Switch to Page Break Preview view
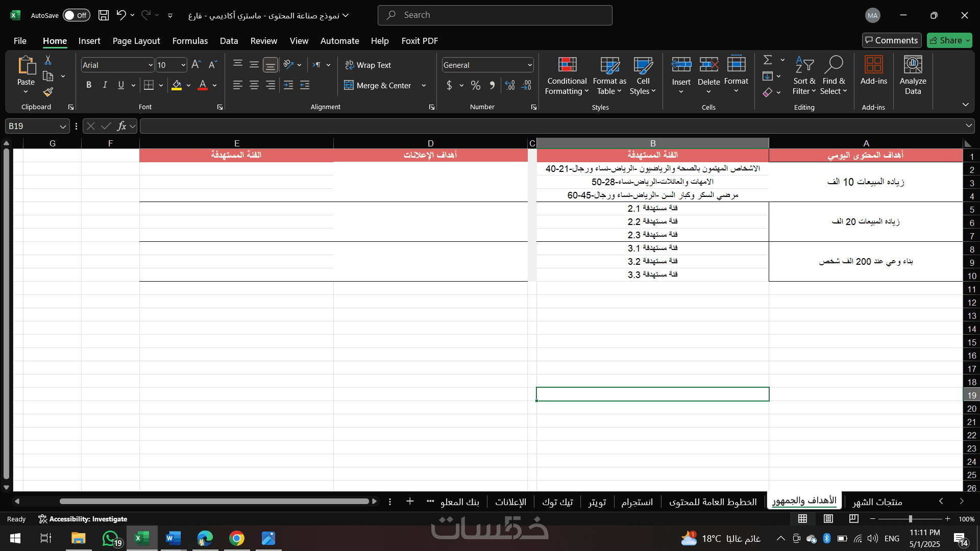980x551 pixels. tap(853, 519)
